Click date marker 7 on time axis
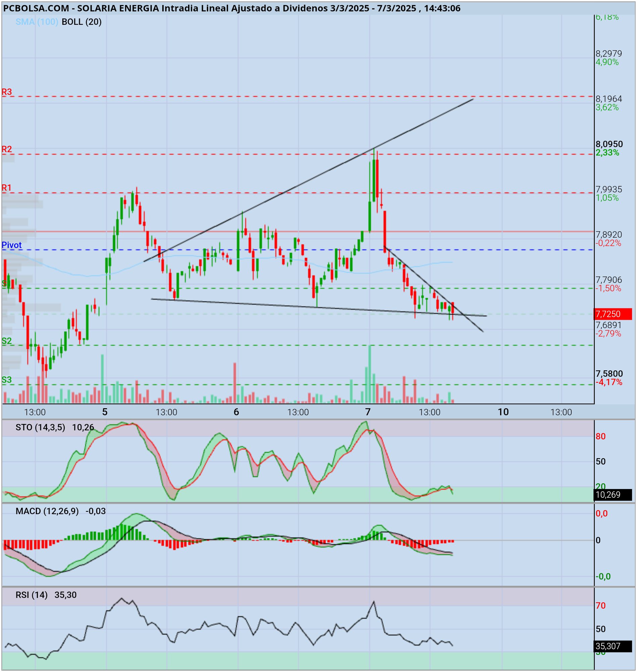This screenshot has height=672, width=637. click(368, 412)
